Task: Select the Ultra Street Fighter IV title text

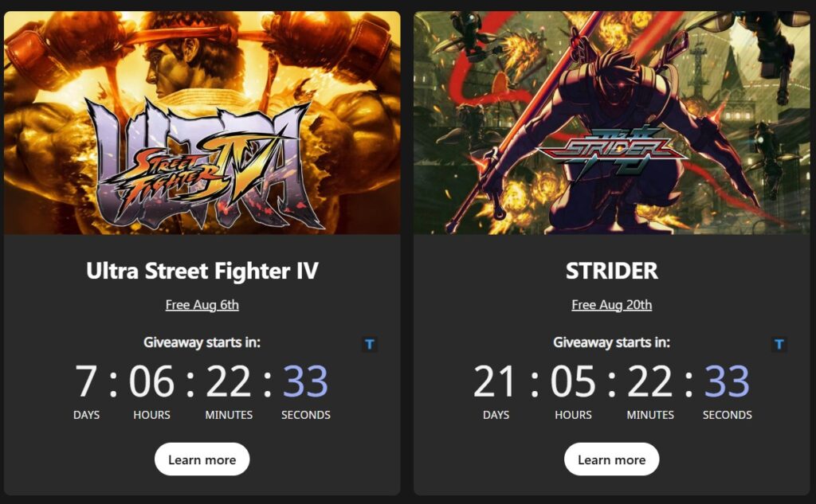Action: [202, 271]
